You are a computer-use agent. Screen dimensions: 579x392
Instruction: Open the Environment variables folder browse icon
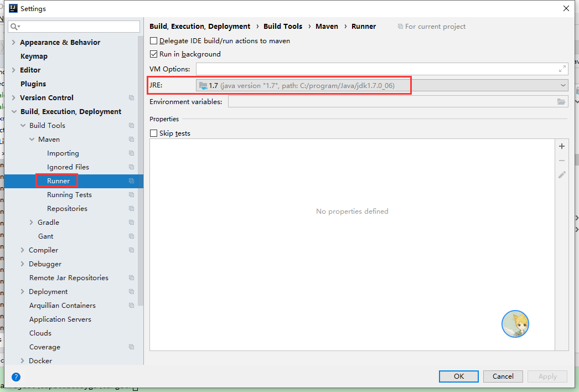click(x=561, y=101)
